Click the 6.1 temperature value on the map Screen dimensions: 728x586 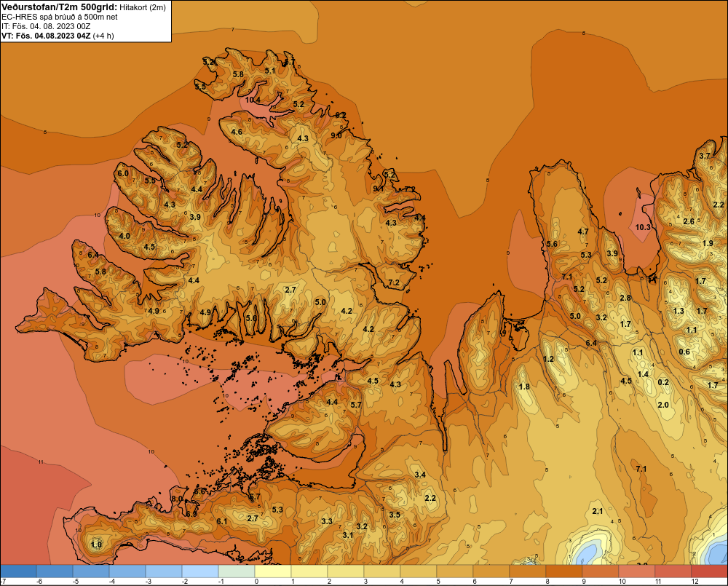(x=221, y=521)
